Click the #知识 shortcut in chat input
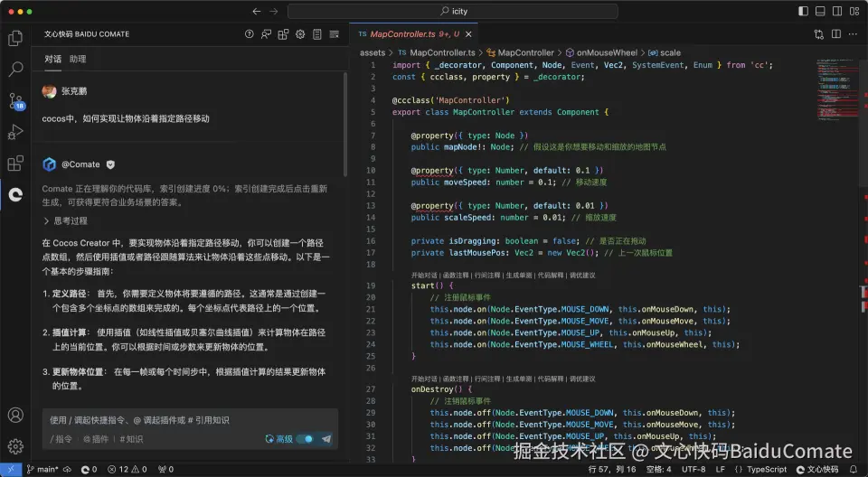868x477 pixels. pos(131,439)
